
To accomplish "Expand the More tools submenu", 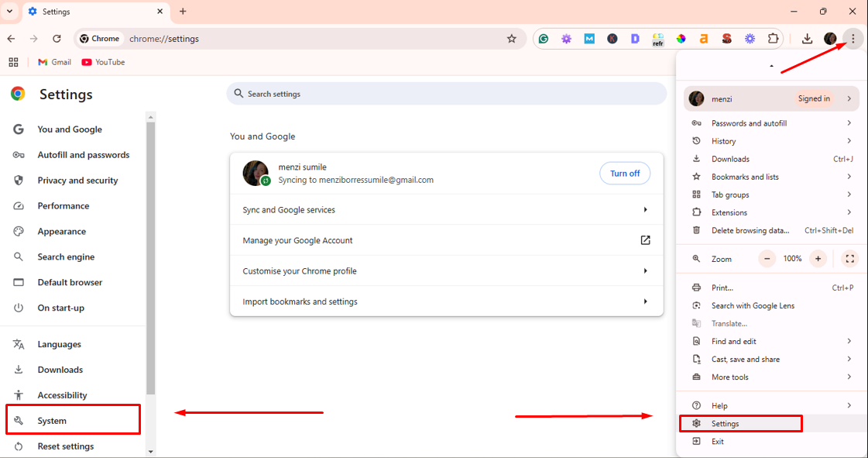I will point(770,377).
